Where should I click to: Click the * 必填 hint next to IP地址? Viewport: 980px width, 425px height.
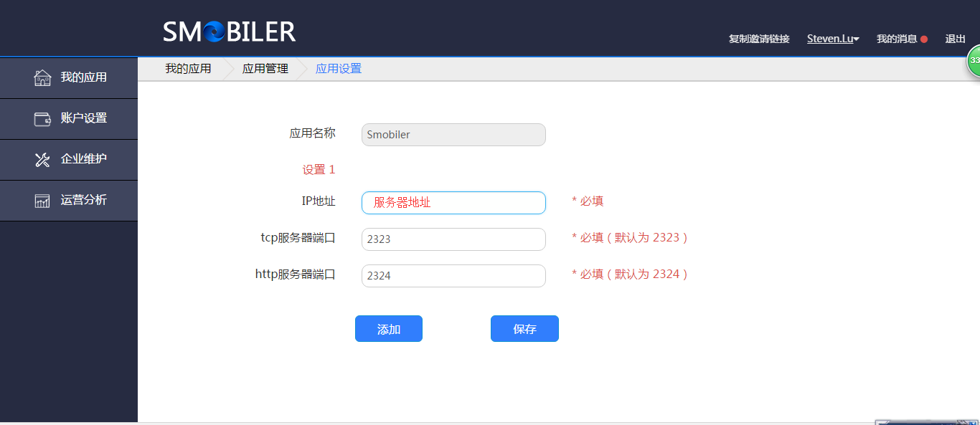pyautogui.click(x=588, y=201)
